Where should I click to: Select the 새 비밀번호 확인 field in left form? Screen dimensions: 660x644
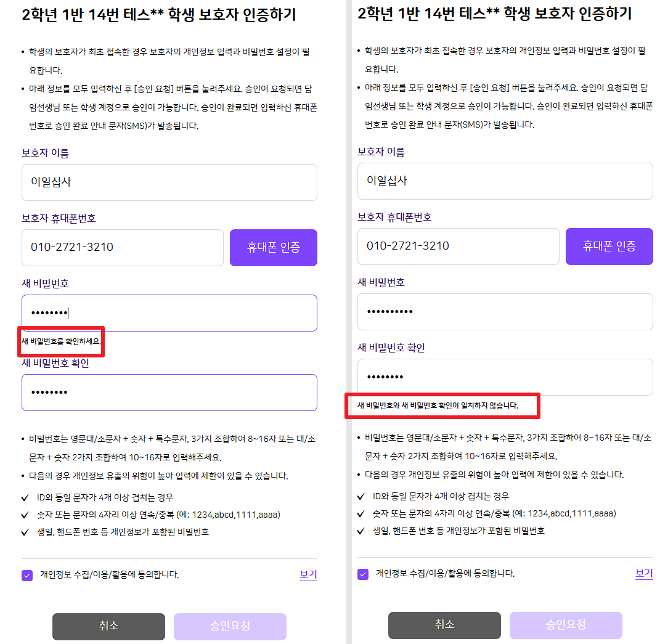point(169,393)
